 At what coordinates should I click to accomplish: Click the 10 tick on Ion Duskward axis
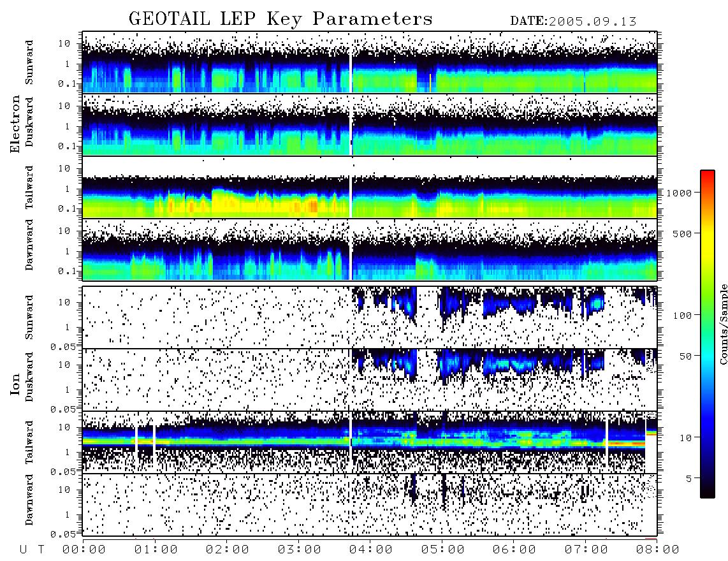pyautogui.click(x=64, y=365)
